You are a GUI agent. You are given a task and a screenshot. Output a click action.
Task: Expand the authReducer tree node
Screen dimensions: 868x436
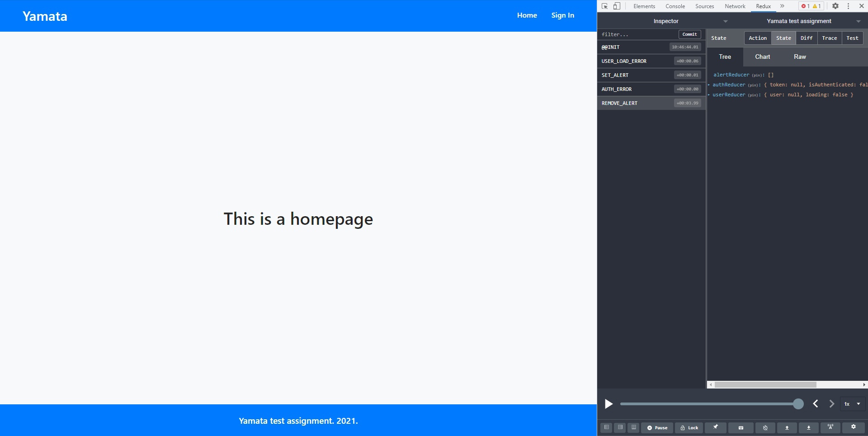709,85
